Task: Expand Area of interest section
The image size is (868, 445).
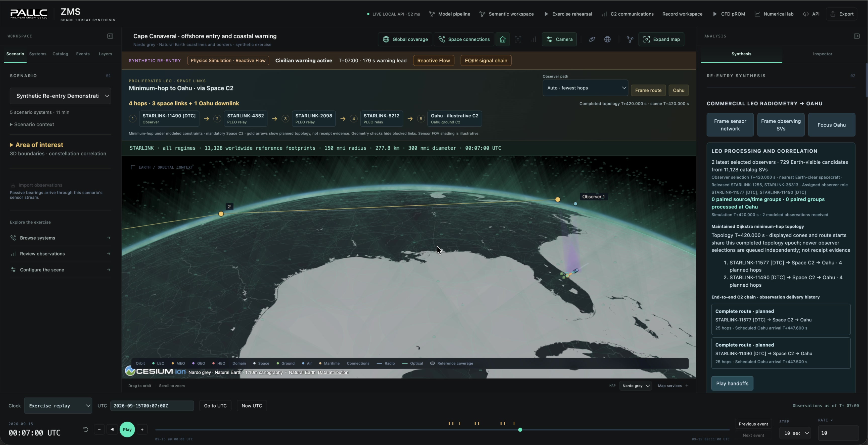Action: pyautogui.click(x=36, y=145)
